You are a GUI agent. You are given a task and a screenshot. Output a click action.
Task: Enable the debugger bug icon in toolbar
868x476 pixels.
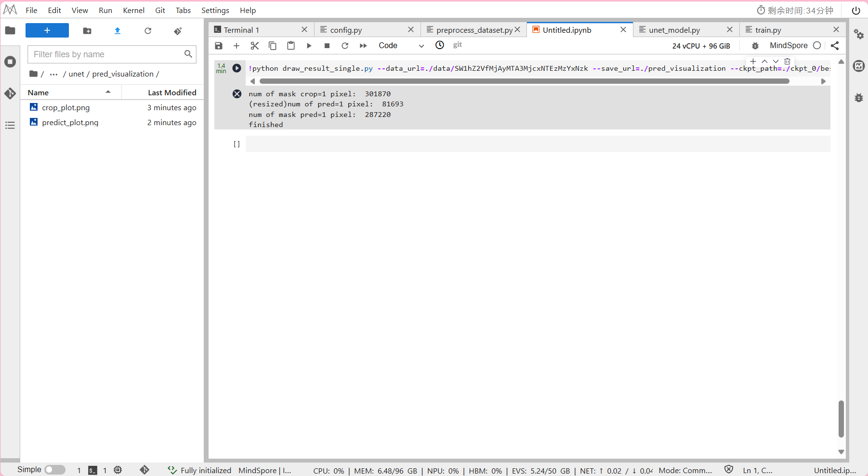[x=755, y=46]
